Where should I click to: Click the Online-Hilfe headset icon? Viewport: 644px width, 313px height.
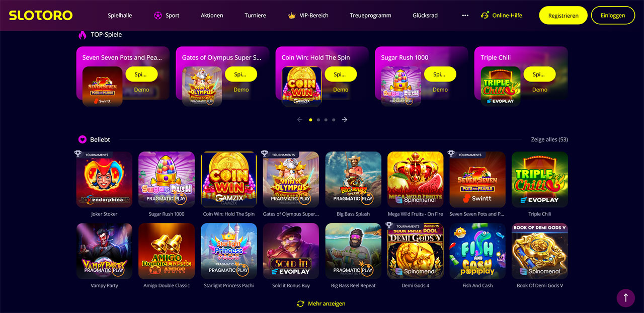point(485,16)
